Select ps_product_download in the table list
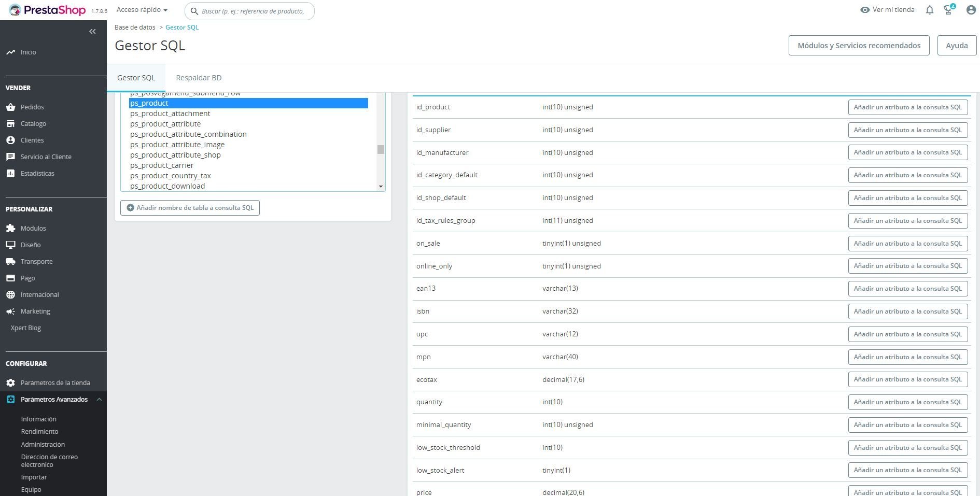Viewport: 980px width, 496px height. (248, 186)
